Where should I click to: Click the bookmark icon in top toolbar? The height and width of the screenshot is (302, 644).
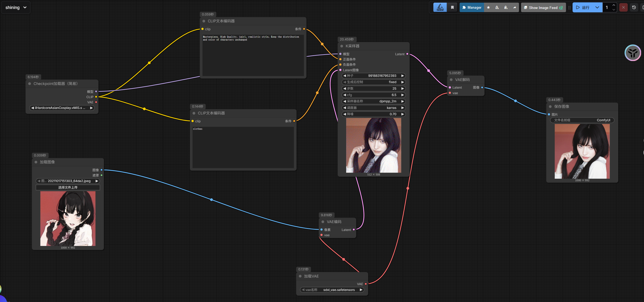[x=452, y=7]
